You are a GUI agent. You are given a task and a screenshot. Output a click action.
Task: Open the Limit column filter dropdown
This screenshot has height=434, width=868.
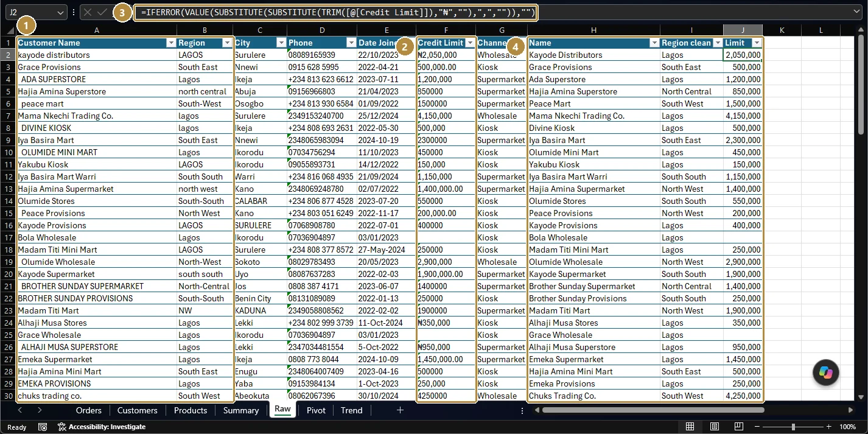[x=757, y=43]
